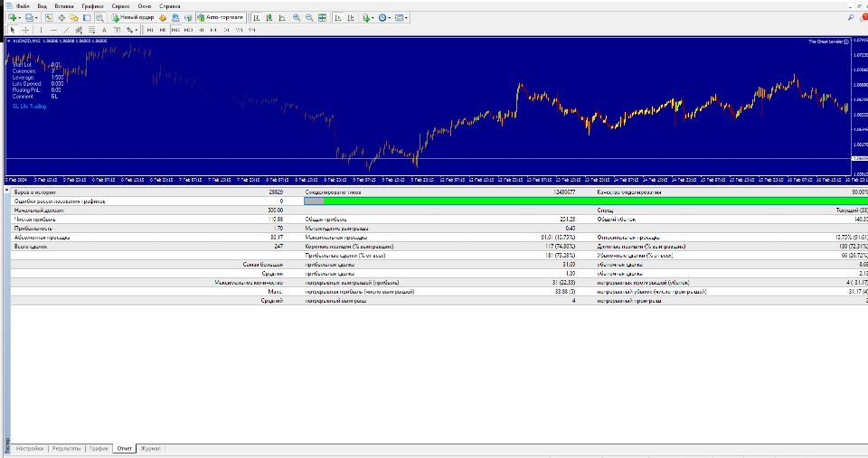Screen dimensions: 868x458
Task: Open the Data Window crosshair-target icon
Action: [61, 18]
